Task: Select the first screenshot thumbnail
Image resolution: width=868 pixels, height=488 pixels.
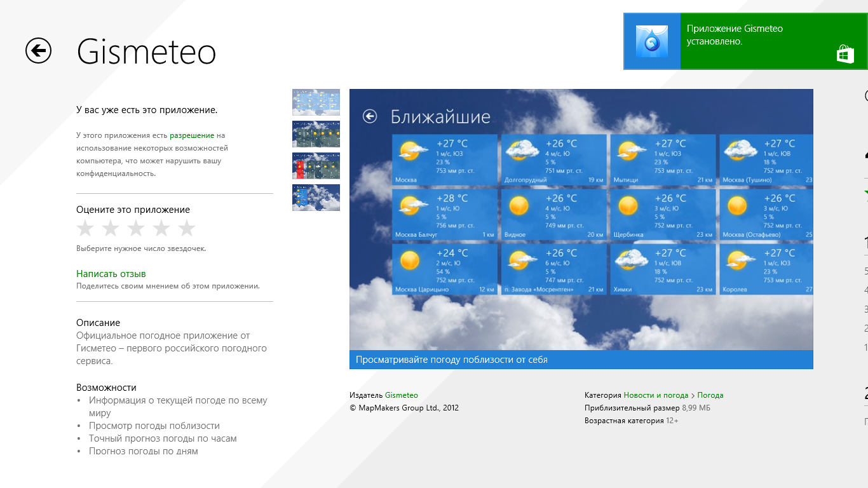Action: (316, 102)
